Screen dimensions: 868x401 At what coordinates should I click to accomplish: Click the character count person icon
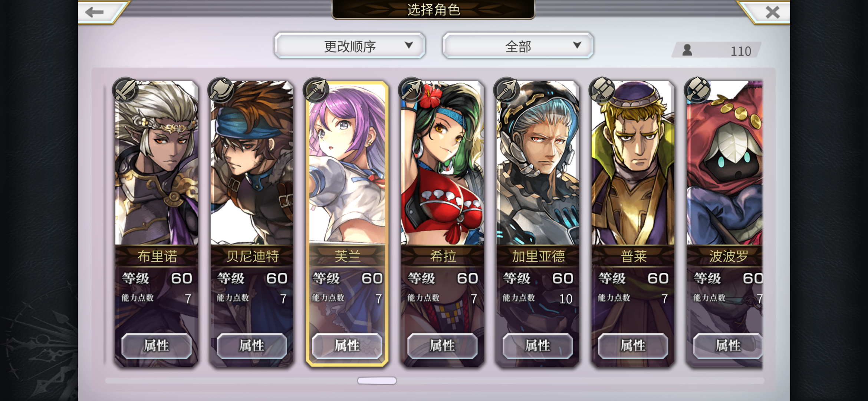687,50
